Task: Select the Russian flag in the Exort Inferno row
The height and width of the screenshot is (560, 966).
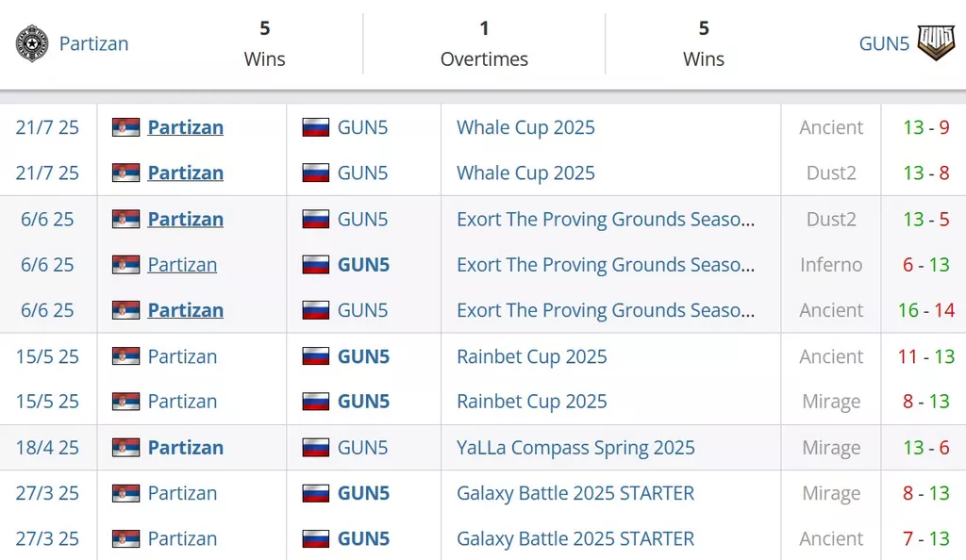Action: (315, 265)
